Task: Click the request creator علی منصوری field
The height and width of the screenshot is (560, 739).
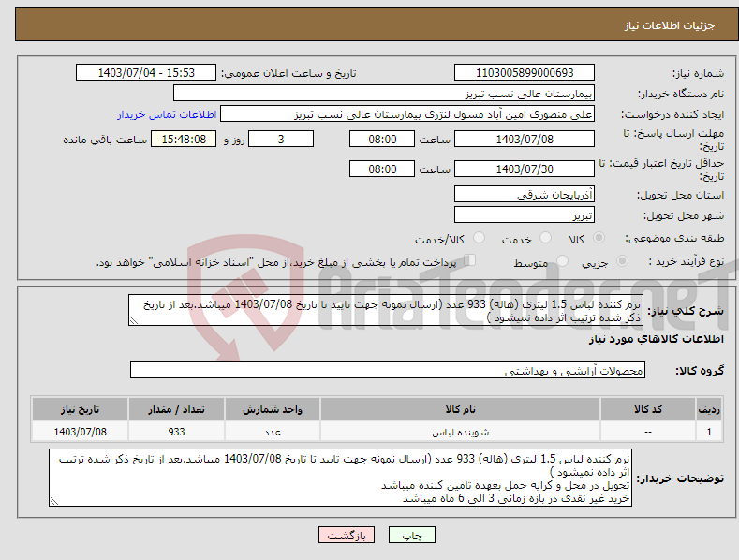Action: pos(407,114)
